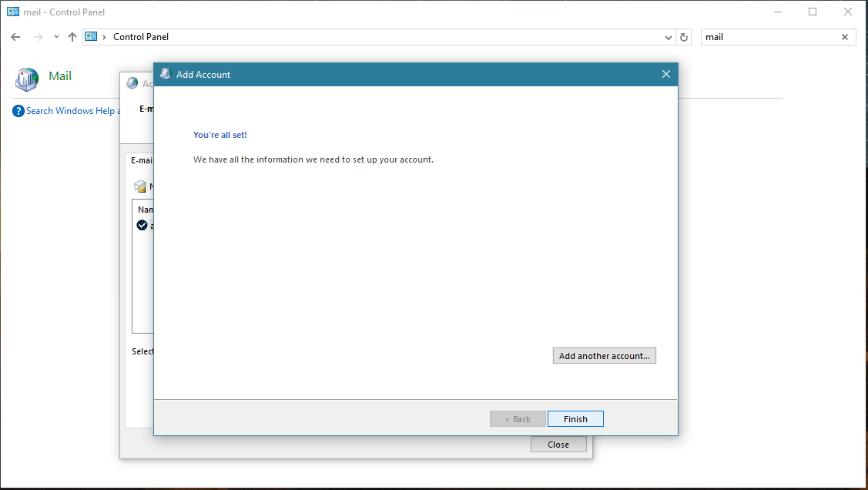Close the Add Account dialog
Image resolution: width=868 pixels, height=490 pixels.
665,75
